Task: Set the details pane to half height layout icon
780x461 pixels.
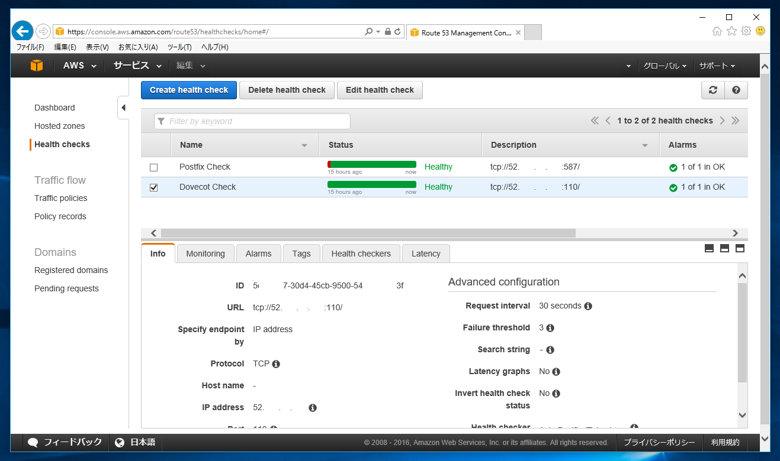Action: pos(725,248)
